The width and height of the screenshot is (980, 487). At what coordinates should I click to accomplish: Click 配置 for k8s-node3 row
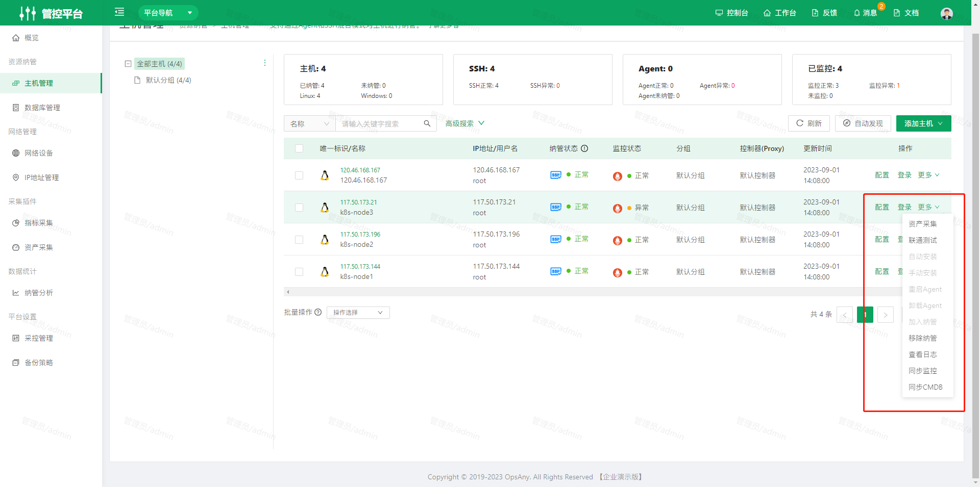[x=882, y=207]
